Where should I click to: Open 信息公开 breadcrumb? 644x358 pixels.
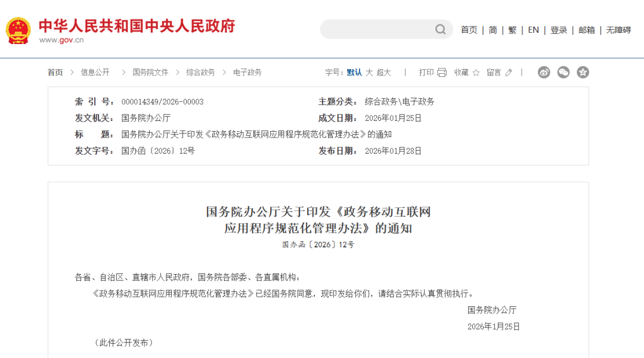(x=95, y=72)
